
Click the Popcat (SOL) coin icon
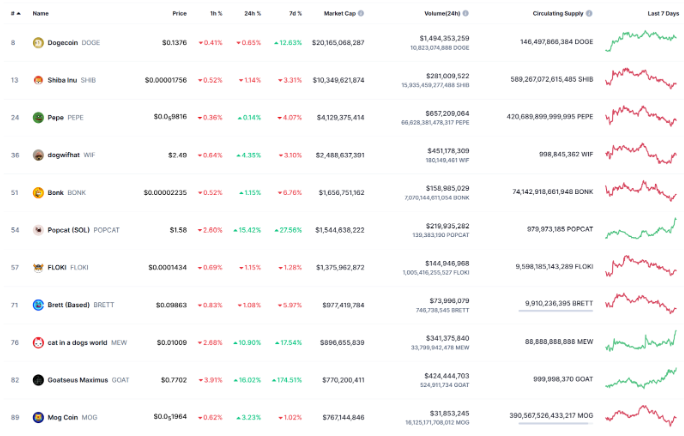pyautogui.click(x=38, y=230)
